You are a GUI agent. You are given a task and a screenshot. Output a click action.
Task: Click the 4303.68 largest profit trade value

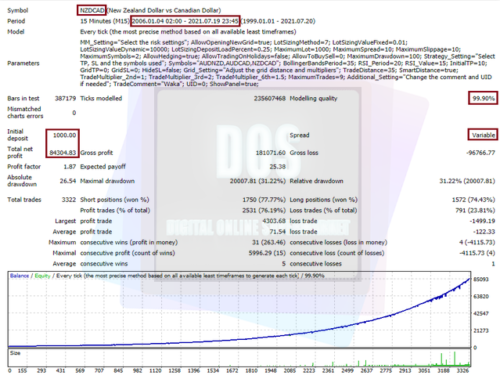pos(274,221)
